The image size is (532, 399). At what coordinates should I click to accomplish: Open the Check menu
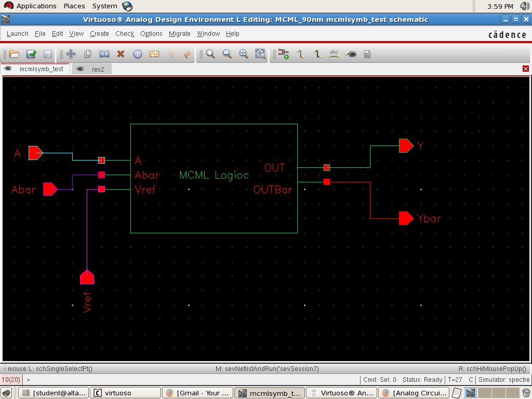click(x=125, y=34)
